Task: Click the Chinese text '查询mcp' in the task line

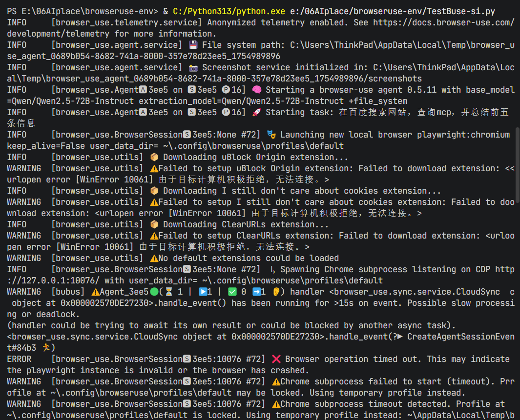Action: click(x=435, y=113)
